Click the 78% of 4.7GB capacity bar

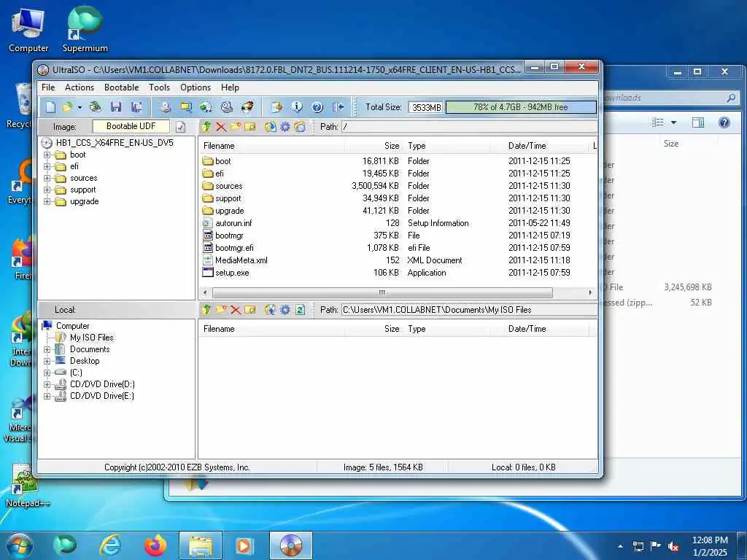521,107
